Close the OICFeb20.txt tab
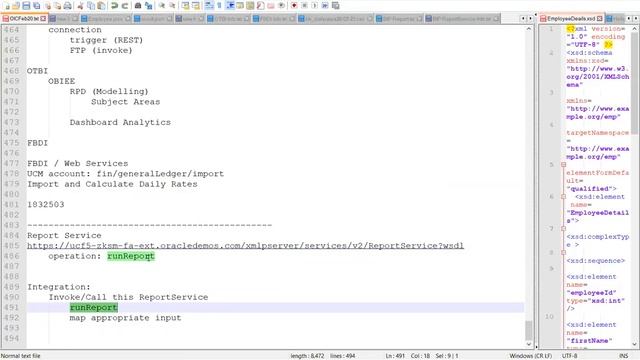The image size is (640, 360). 43,19
